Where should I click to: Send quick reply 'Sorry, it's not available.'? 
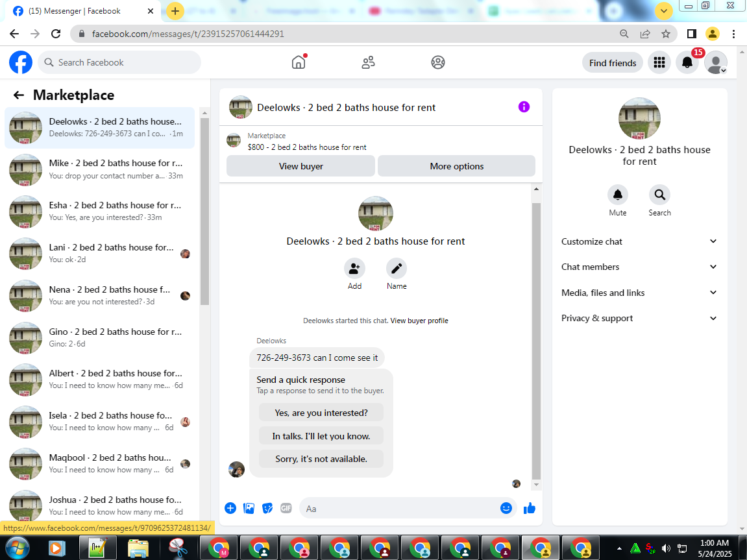tap(321, 459)
